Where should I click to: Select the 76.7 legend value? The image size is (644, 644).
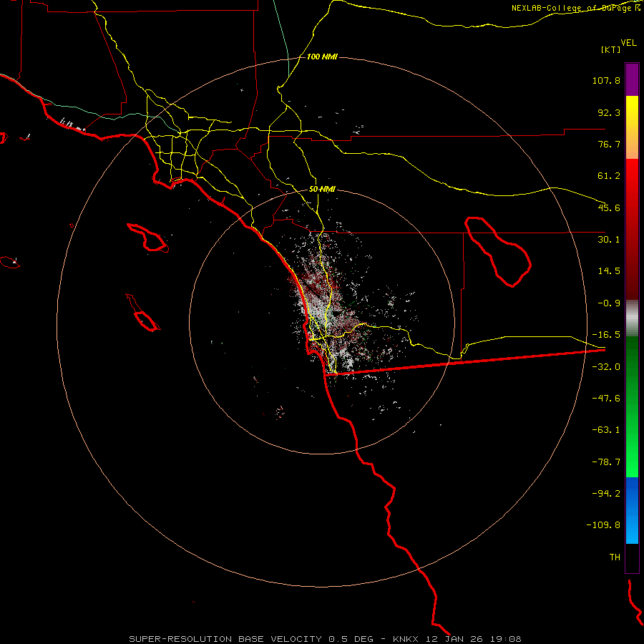click(609, 144)
